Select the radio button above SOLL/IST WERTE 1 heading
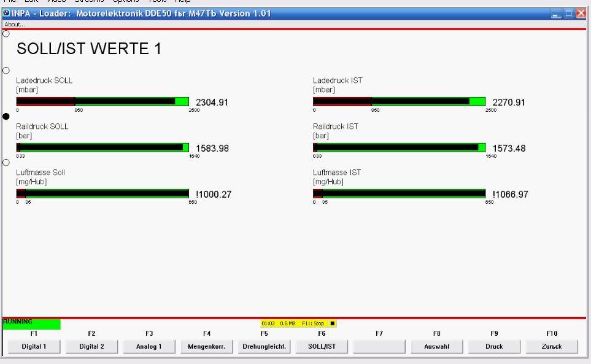 6,34
